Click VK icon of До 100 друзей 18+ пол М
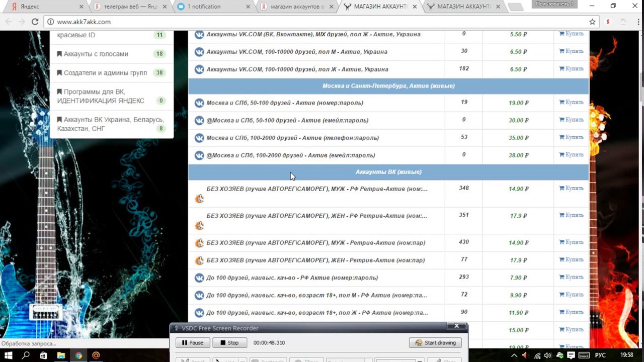This screenshot has width=644, height=362. [199, 296]
